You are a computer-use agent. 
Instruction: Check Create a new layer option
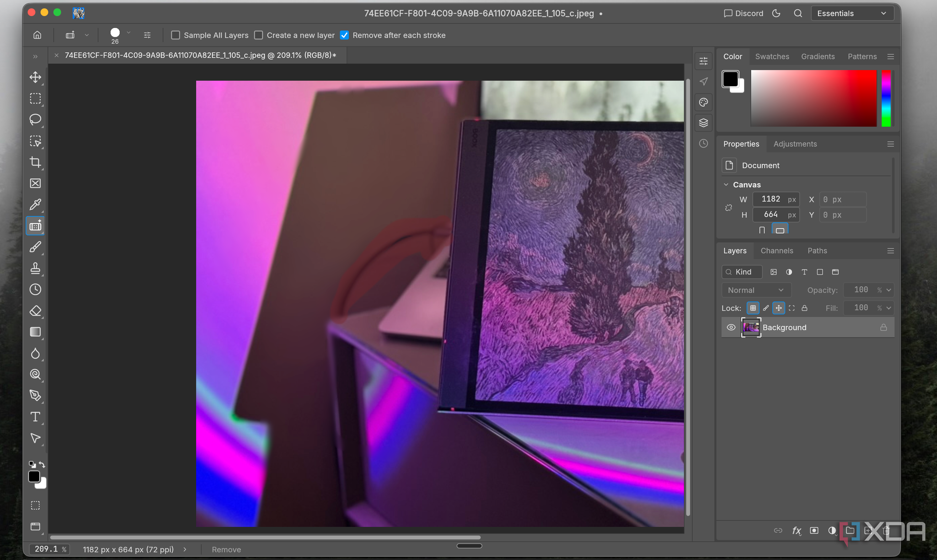pyautogui.click(x=259, y=35)
